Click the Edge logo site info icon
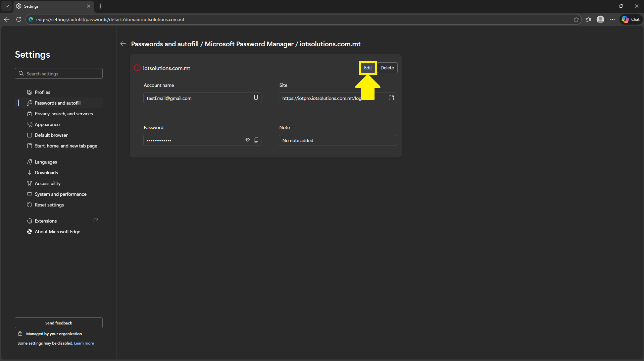Viewport: 644px width, 361px height. pos(31,19)
